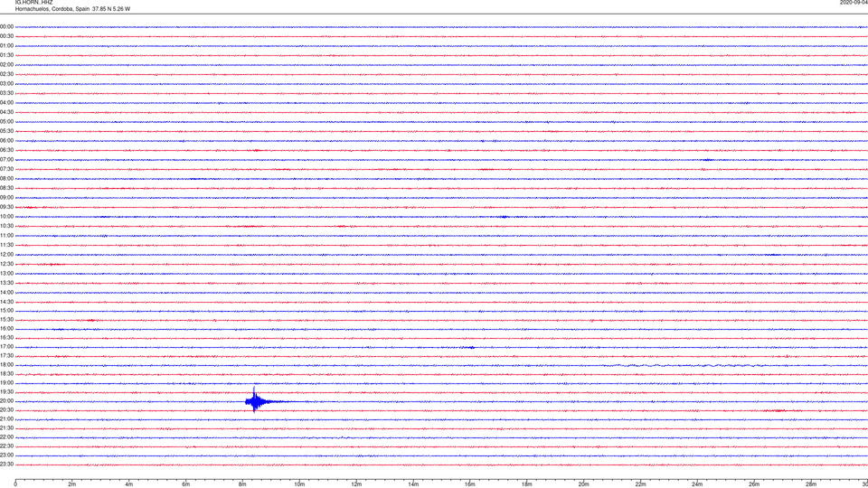Click the '10:00' row label

click(x=6, y=217)
